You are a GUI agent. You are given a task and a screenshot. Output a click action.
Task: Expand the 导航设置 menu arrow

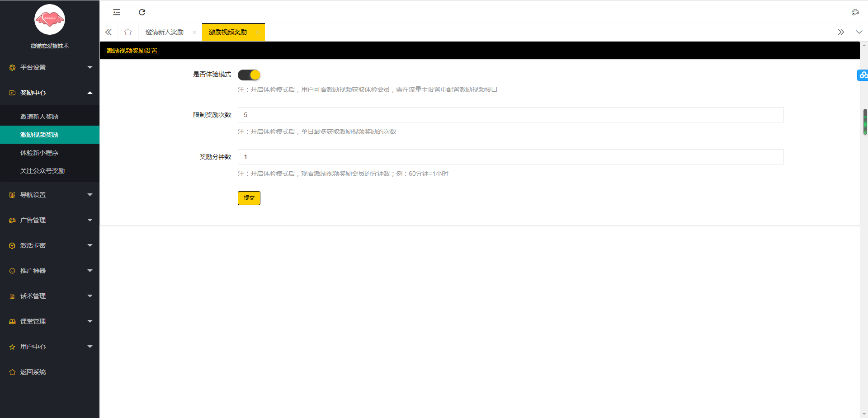point(90,195)
